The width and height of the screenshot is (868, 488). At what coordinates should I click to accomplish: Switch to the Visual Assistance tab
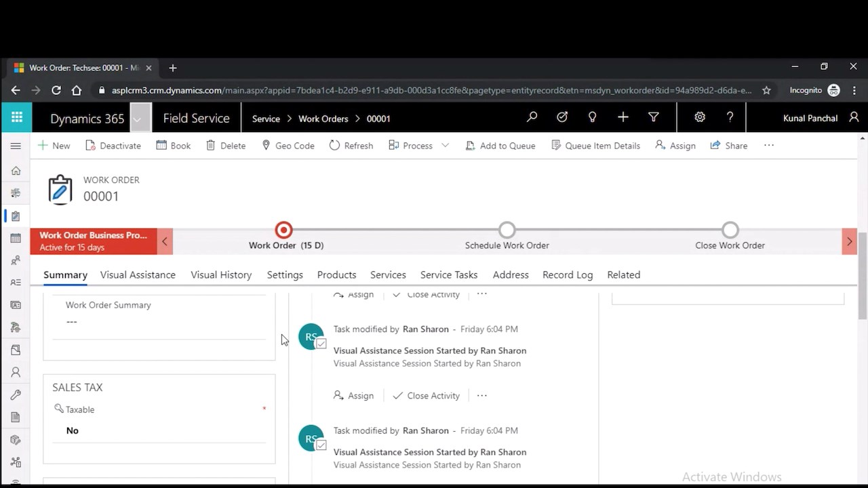click(x=138, y=274)
